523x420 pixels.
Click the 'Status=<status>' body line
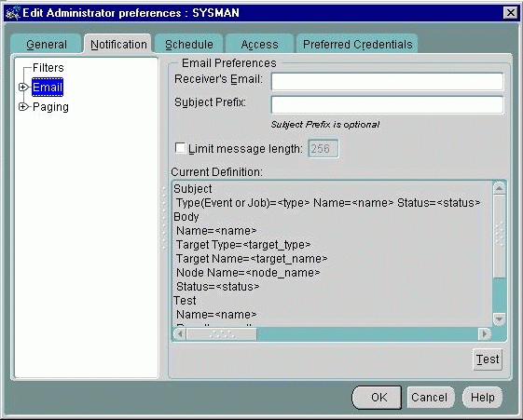tap(217, 287)
